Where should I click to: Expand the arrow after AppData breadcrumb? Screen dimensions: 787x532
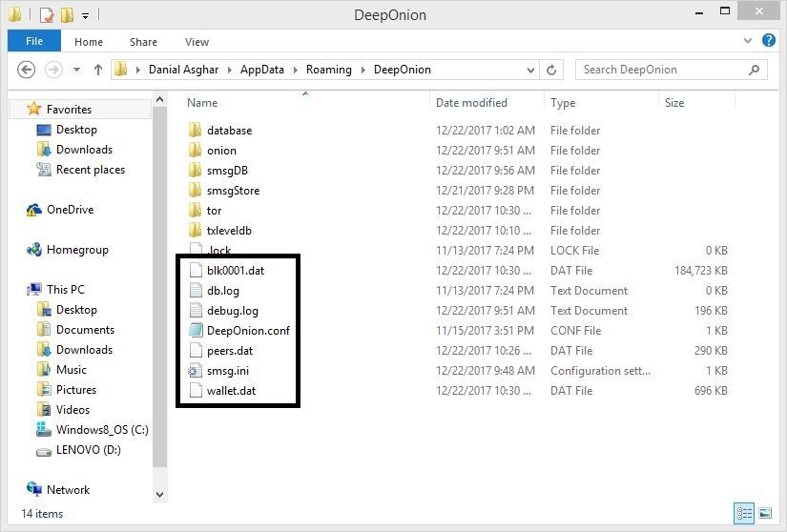point(295,70)
